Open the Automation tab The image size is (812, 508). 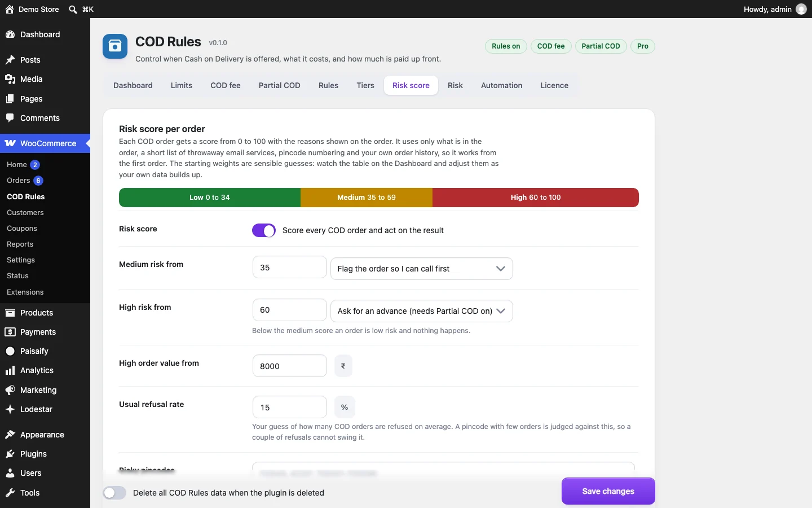pos(502,85)
